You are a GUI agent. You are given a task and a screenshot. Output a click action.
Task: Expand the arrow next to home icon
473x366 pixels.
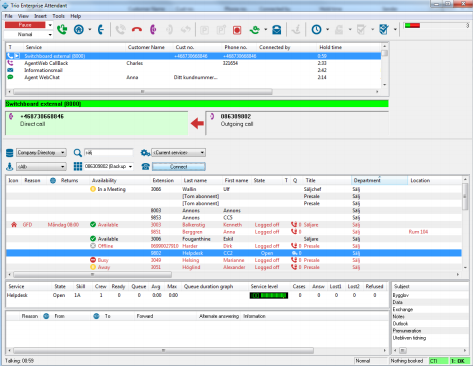click(x=90, y=30)
